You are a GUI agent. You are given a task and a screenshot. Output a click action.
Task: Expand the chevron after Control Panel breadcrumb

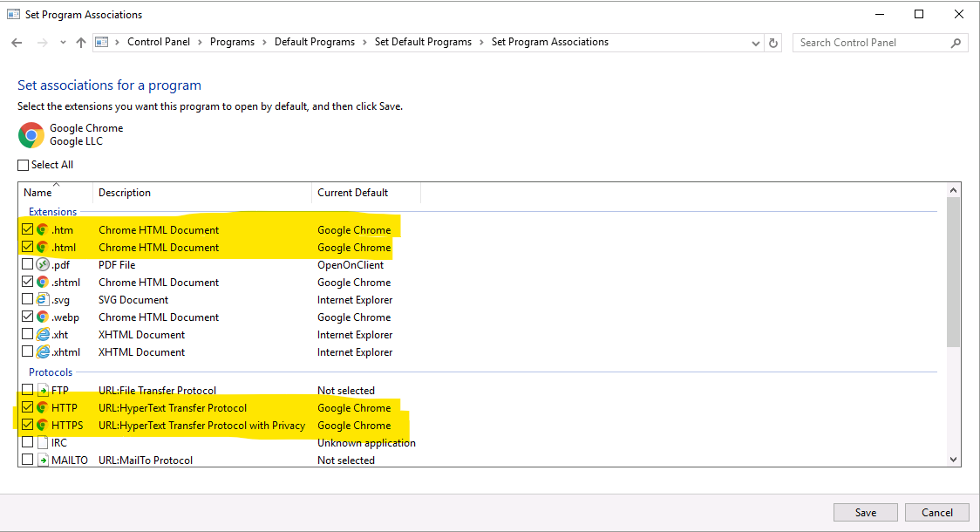[200, 43]
